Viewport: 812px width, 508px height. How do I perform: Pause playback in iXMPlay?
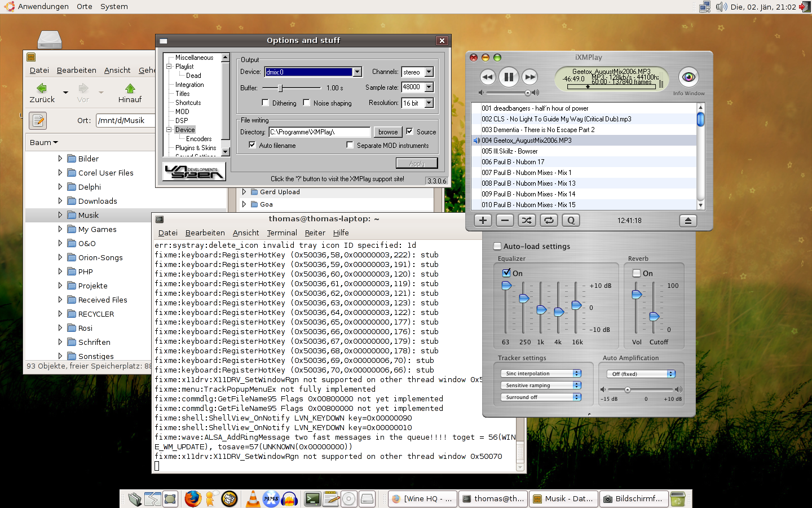[x=509, y=77]
